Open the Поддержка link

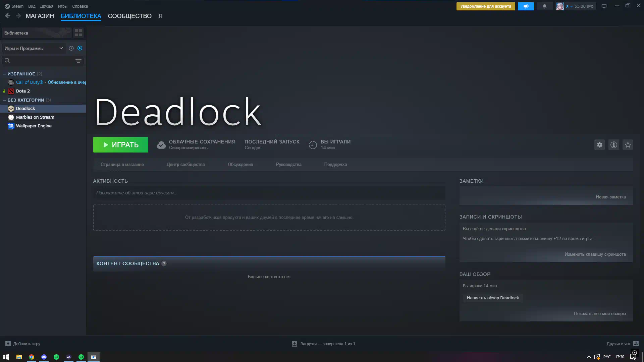tap(336, 165)
